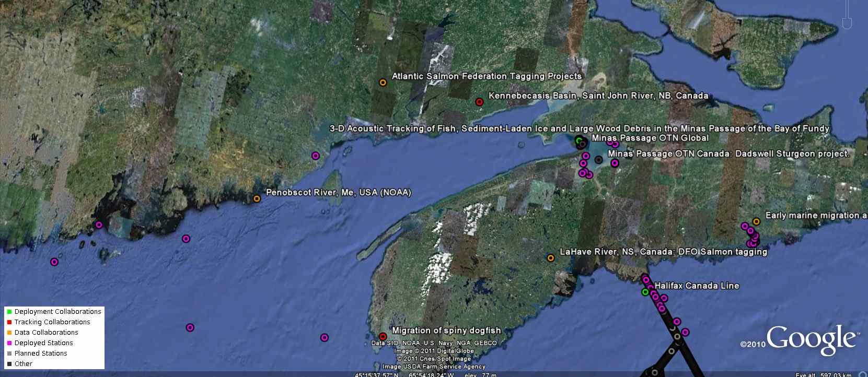Click the orange LaHave River marker
868x377 pixels.
[550, 258]
